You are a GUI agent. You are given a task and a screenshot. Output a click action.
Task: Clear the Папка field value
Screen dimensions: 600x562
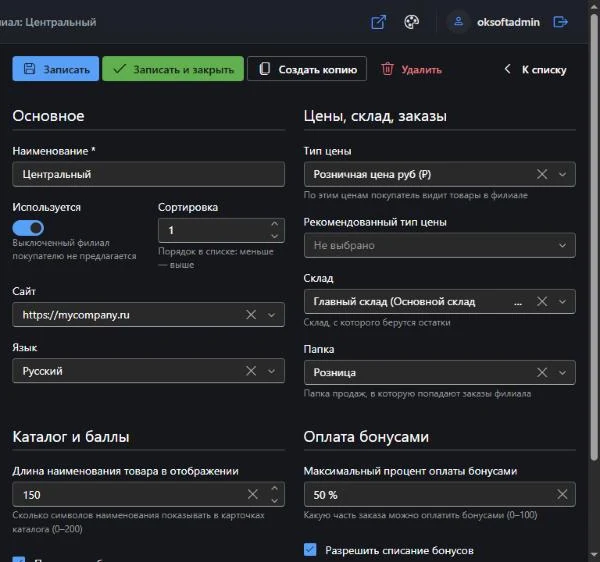click(x=542, y=372)
